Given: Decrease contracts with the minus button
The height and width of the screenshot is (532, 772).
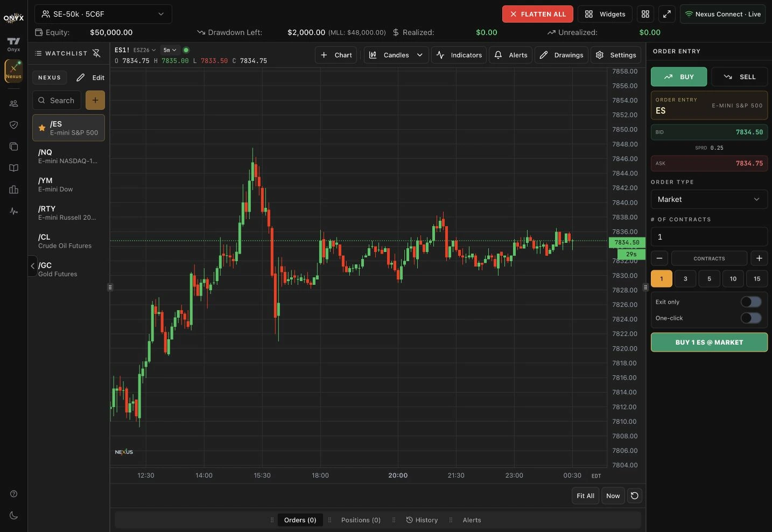Looking at the screenshot, I should pos(659,258).
